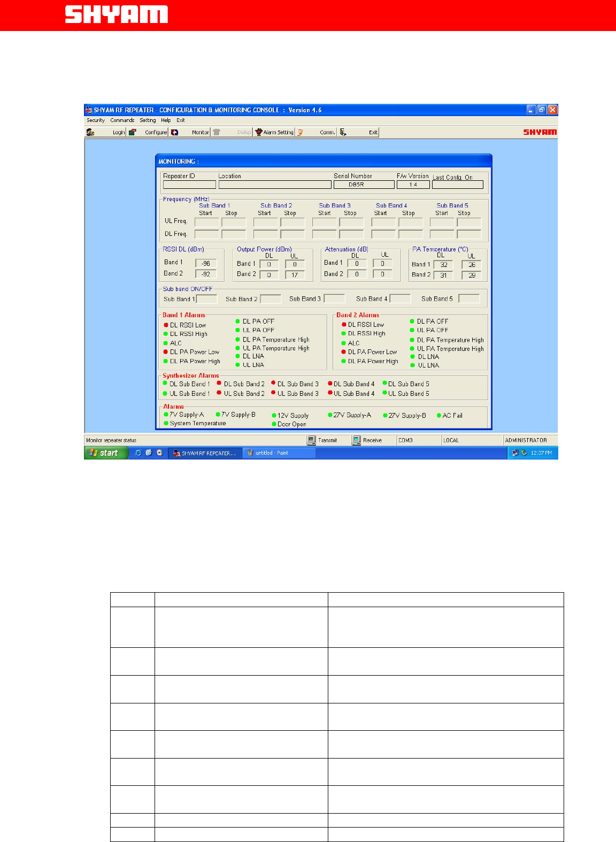Screen dimensions: 616x842
Task: Open the Commands menu
Action: (122, 120)
